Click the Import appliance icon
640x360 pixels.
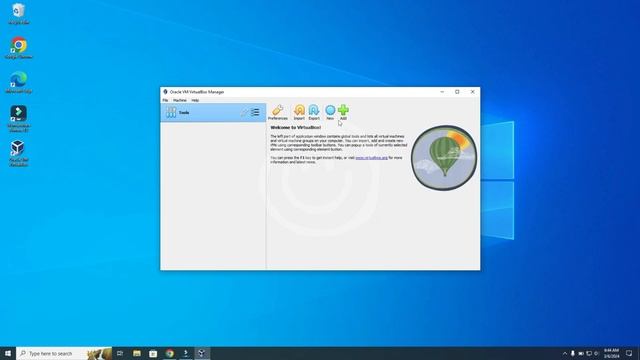click(x=299, y=112)
